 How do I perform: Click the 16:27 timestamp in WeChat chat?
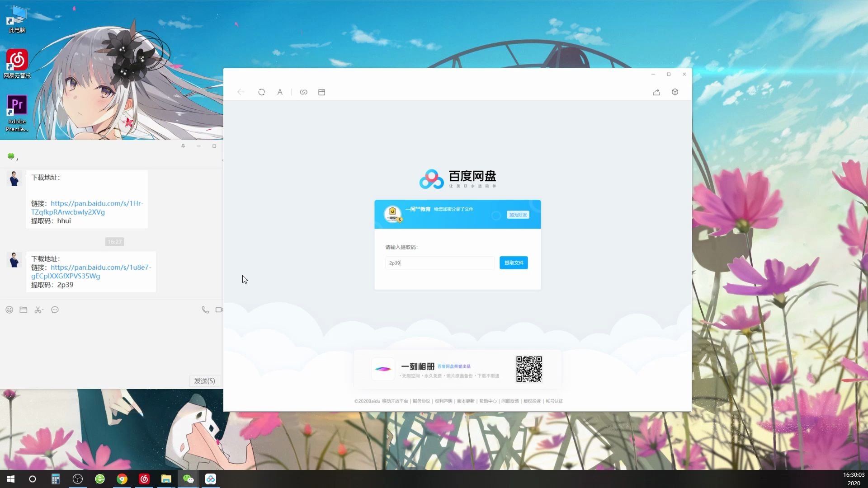[115, 242]
